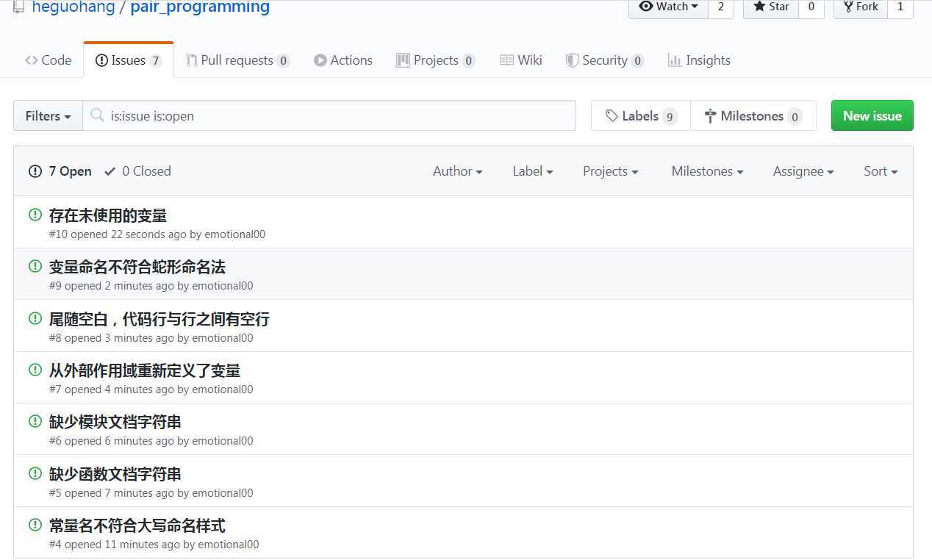Expand the Label filter dropdown
932x560 pixels.
pos(533,171)
